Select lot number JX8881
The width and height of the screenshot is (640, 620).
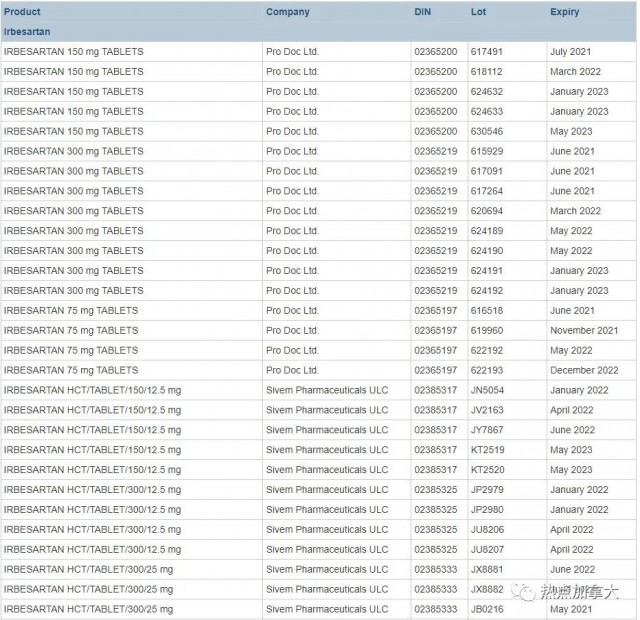(x=487, y=569)
